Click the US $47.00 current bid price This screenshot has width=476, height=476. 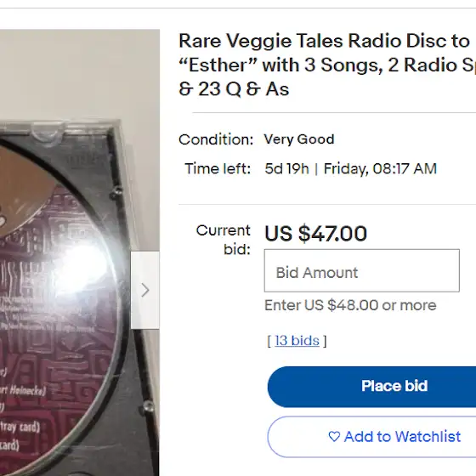click(x=315, y=234)
